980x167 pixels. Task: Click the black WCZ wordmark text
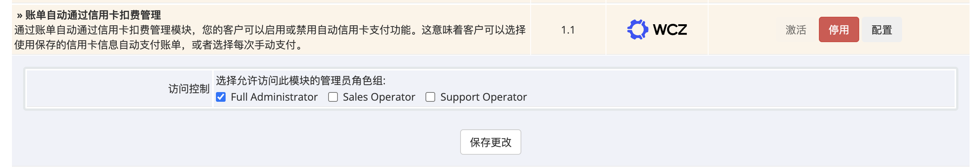(x=670, y=29)
